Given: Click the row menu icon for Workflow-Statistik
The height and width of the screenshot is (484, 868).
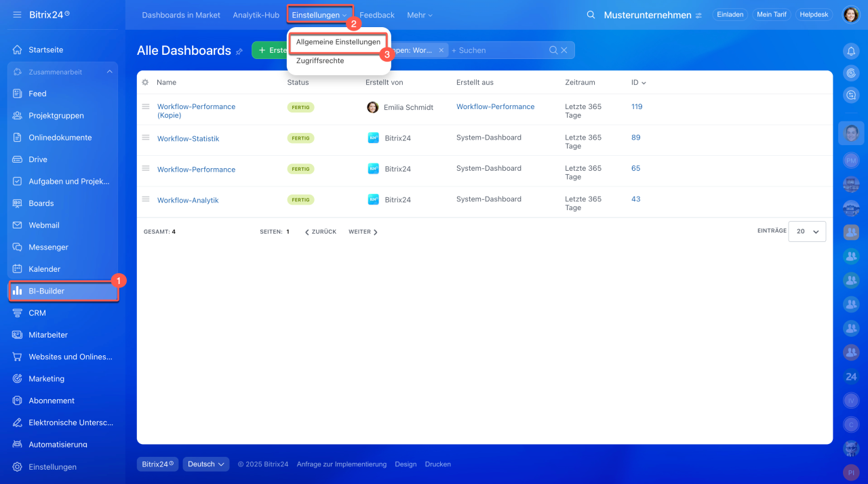Looking at the screenshot, I should 145,138.
